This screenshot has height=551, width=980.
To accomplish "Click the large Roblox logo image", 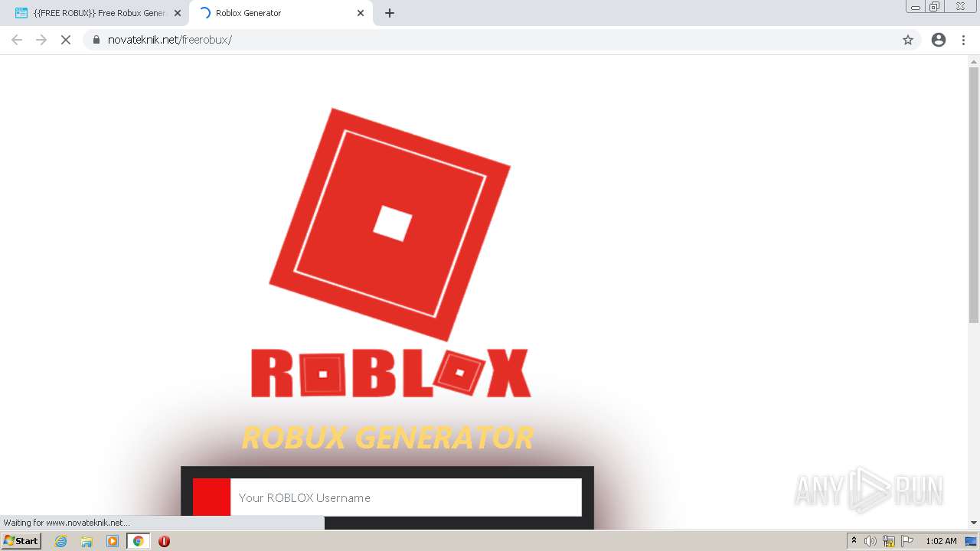I will click(x=390, y=224).
